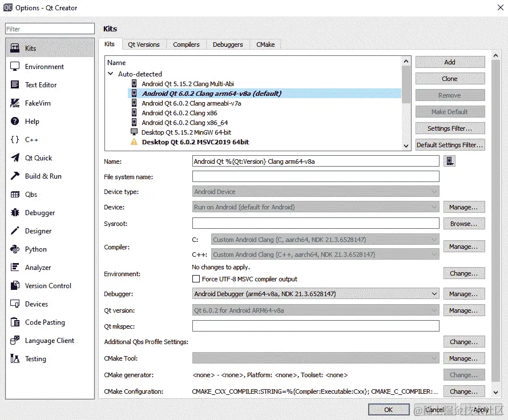The width and height of the screenshot is (508, 420).
Task: Open the Code Pasting settings category
Action: (x=50, y=322)
